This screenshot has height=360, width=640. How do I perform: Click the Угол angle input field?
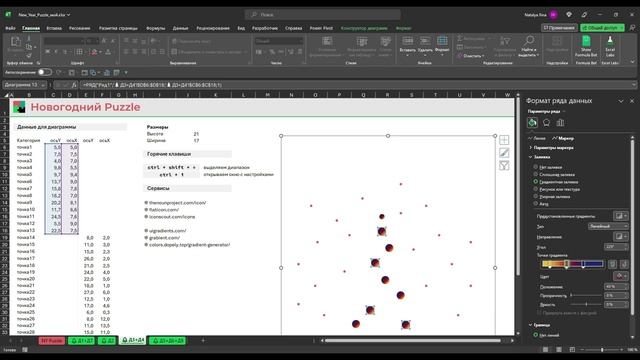[x=616, y=247]
